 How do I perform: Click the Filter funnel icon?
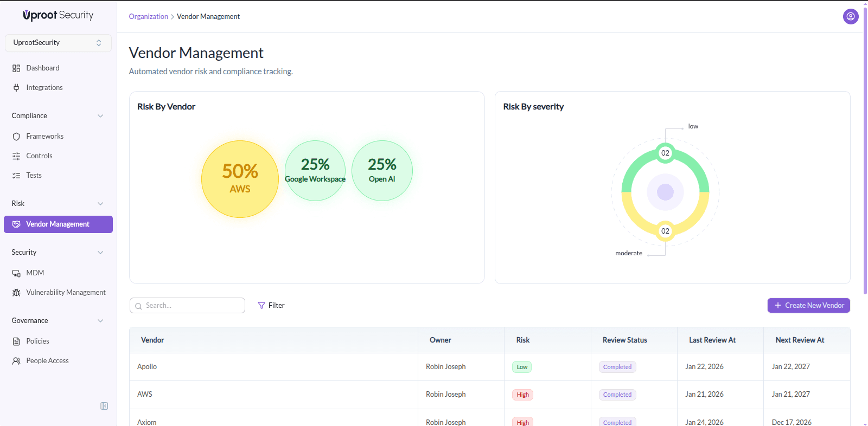pyautogui.click(x=261, y=306)
